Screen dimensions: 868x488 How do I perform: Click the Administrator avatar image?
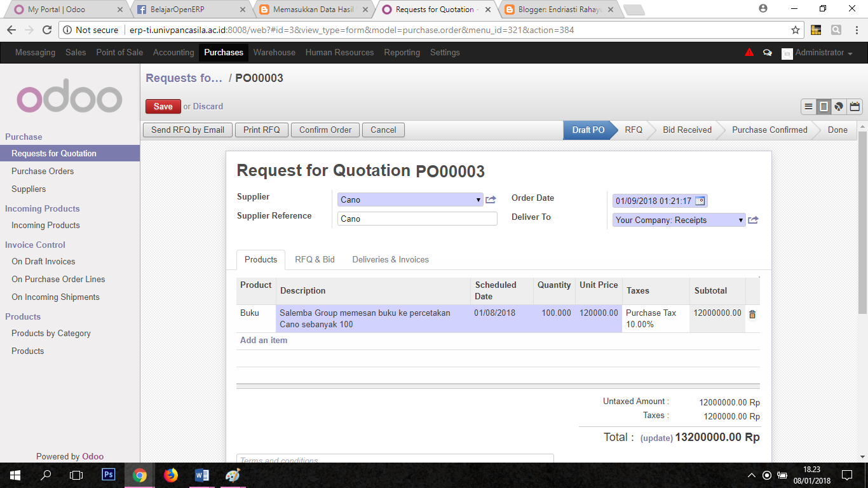pyautogui.click(x=787, y=53)
